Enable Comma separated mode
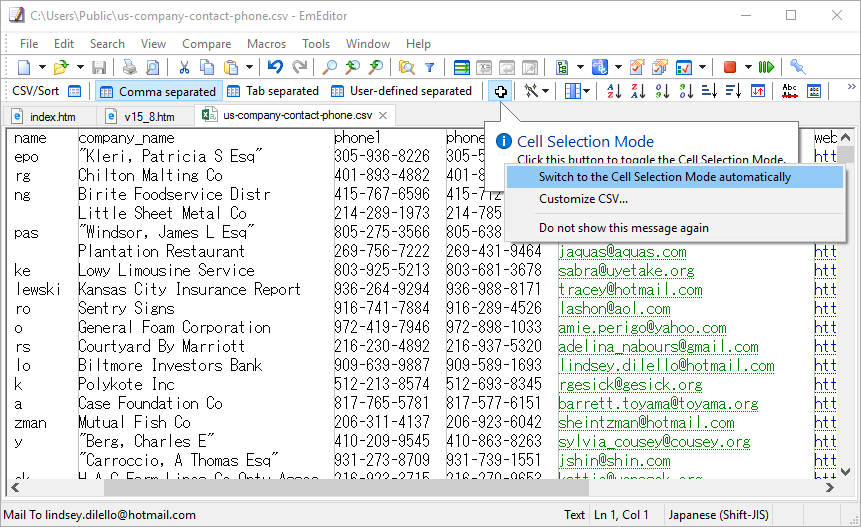The width and height of the screenshot is (861, 527). [159, 91]
